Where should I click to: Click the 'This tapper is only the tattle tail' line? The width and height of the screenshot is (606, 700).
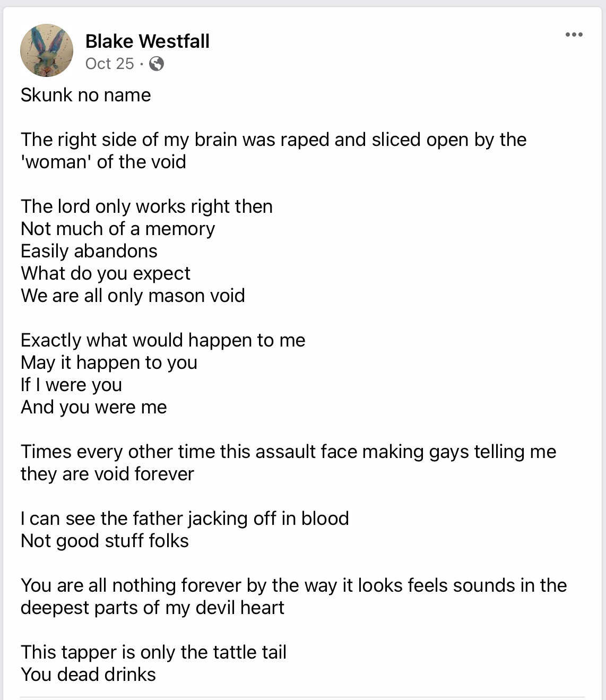tap(153, 652)
